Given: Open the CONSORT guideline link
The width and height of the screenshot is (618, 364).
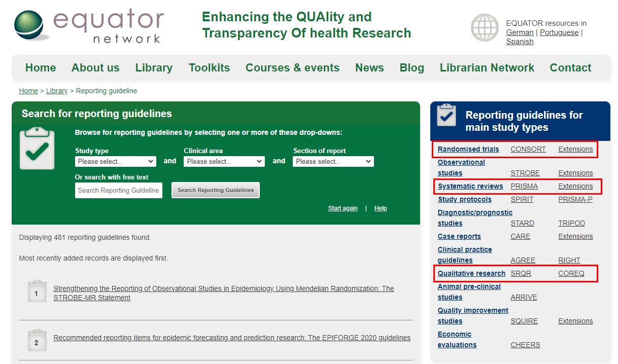Looking at the screenshot, I should tap(528, 149).
